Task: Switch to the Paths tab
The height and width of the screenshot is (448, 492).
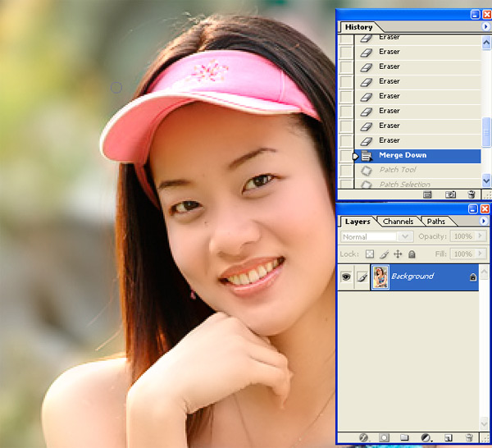Action: tap(436, 222)
